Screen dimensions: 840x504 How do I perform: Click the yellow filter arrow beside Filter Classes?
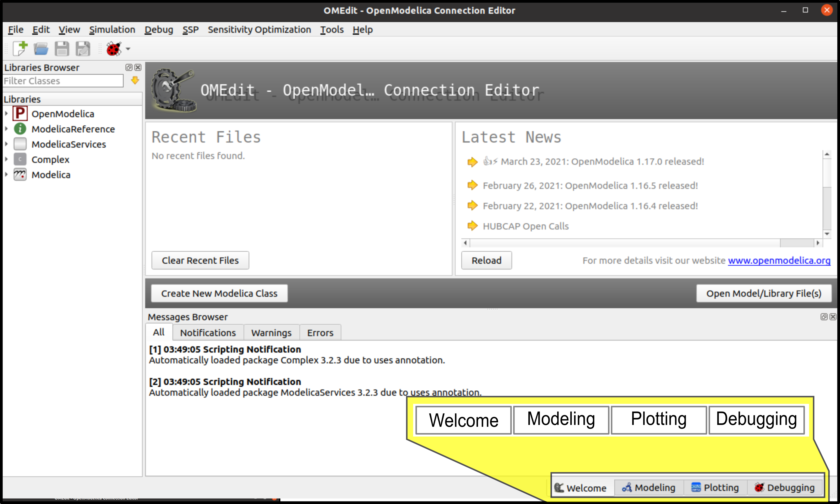(135, 80)
